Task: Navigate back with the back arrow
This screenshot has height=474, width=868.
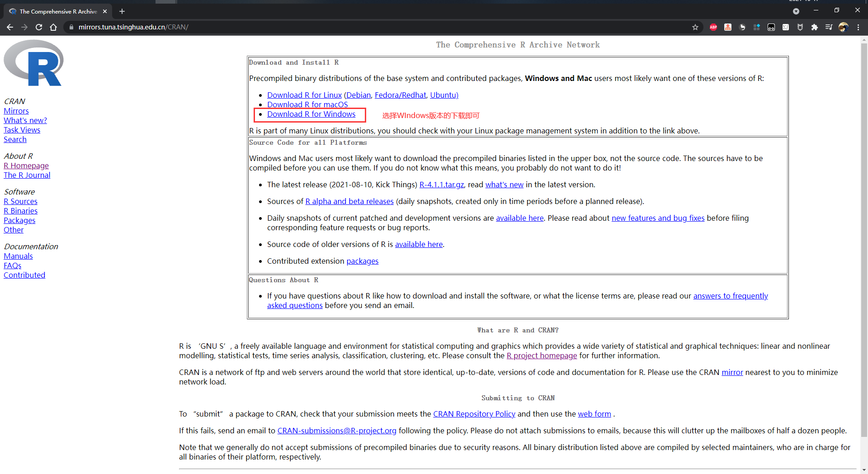Action: pyautogui.click(x=10, y=27)
